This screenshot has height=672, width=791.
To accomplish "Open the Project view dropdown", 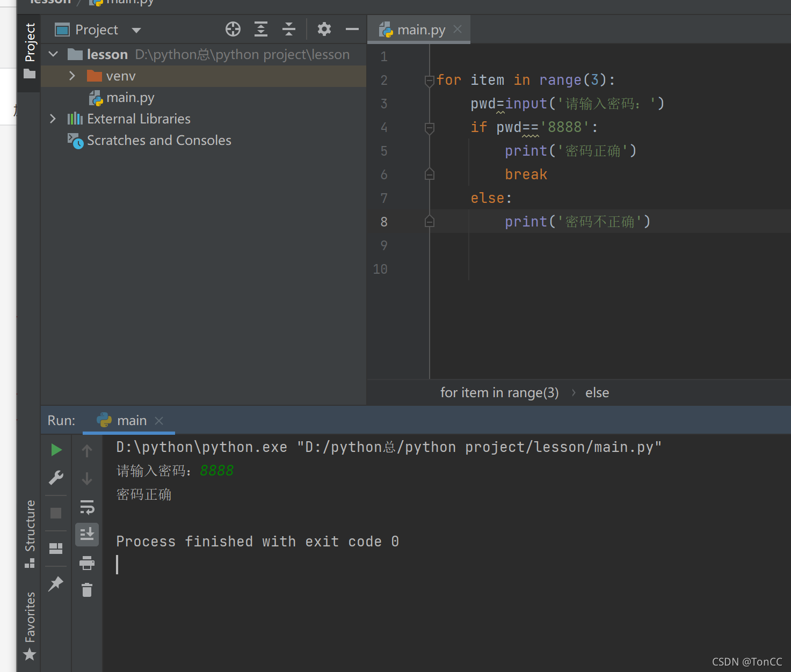I will (x=136, y=30).
